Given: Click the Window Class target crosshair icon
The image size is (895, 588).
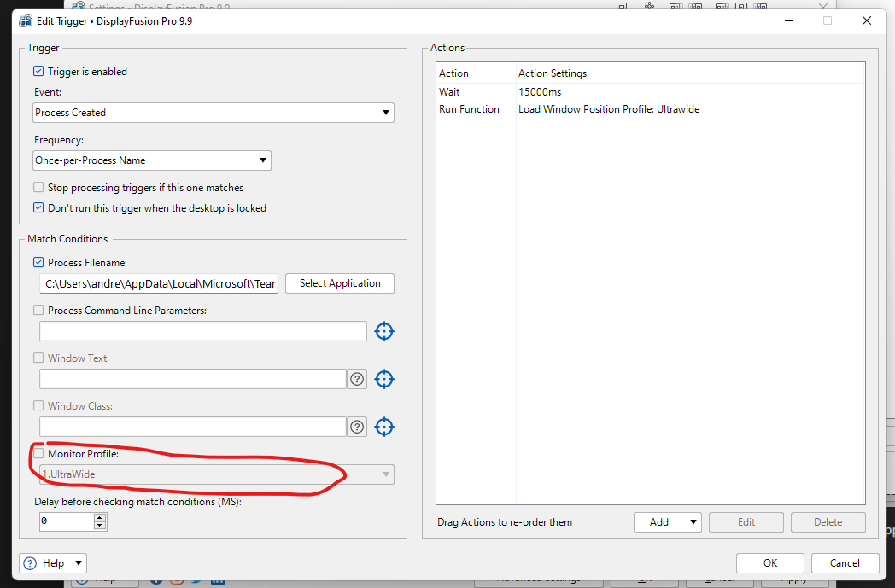Looking at the screenshot, I should [x=384, y=427].
